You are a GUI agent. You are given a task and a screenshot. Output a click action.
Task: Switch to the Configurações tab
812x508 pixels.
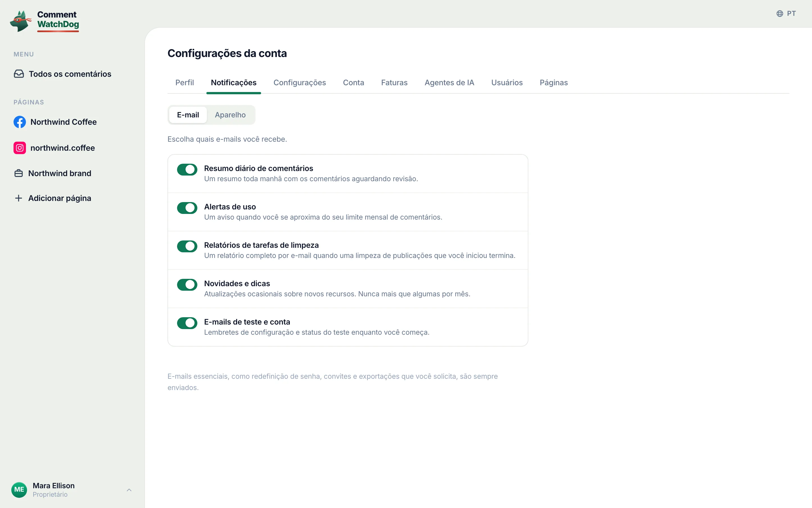[x=300, y=83]
